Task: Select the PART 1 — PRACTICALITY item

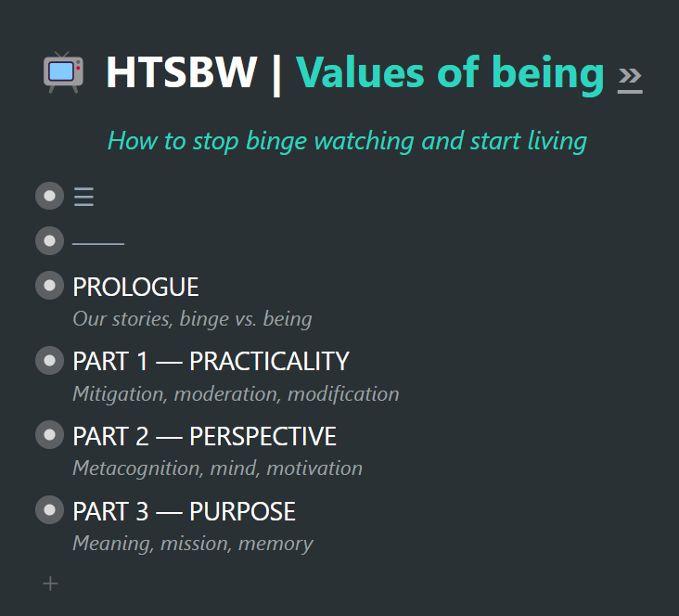Action: [211, 361]
